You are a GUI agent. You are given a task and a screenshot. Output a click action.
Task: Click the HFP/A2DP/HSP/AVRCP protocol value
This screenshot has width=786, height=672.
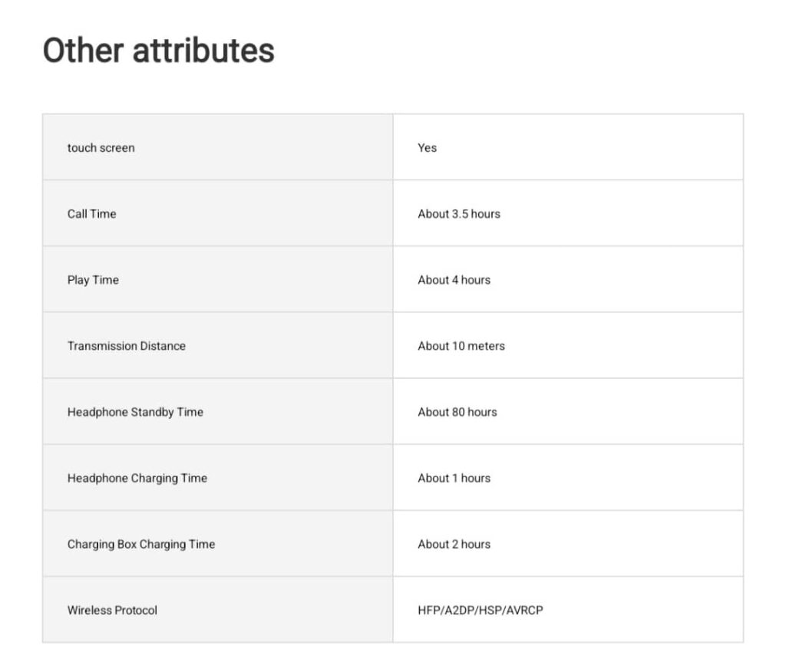pos(481,611)
